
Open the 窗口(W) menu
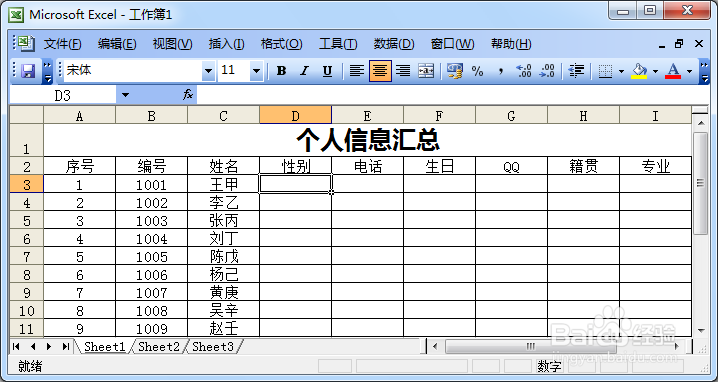click(452, 44)
